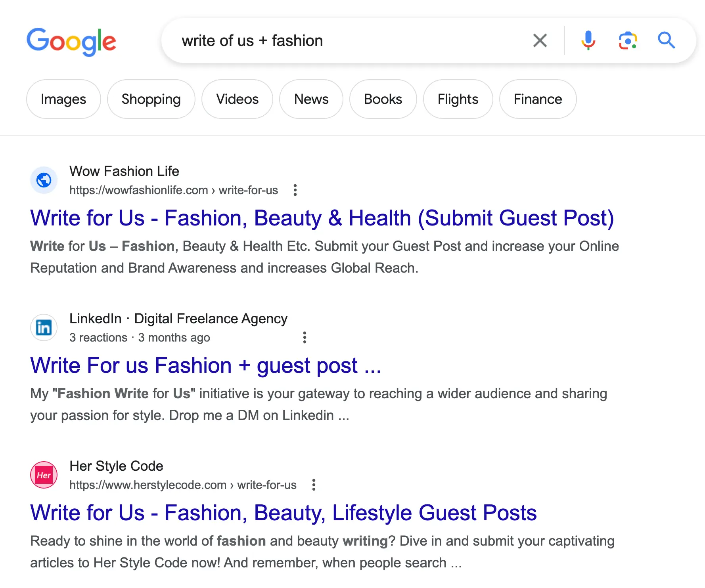The width and height of the screenshot is (705, 588).
Task: Click the Her Style Code favicon
Action: (44, 475)
